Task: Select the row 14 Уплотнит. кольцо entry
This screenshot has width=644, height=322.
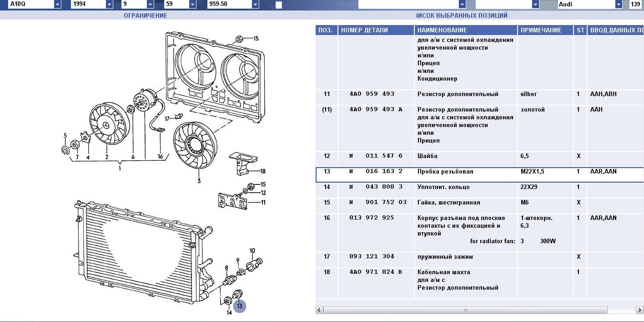Action: point(443,187)
